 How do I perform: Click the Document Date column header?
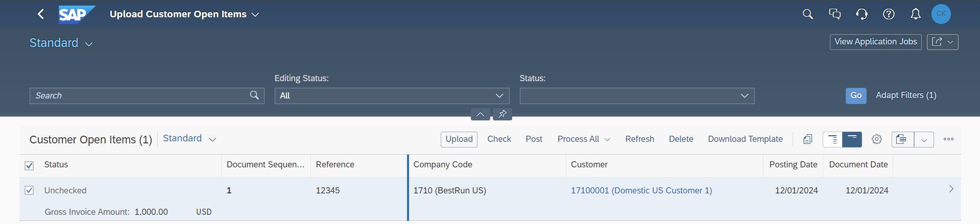858,165
